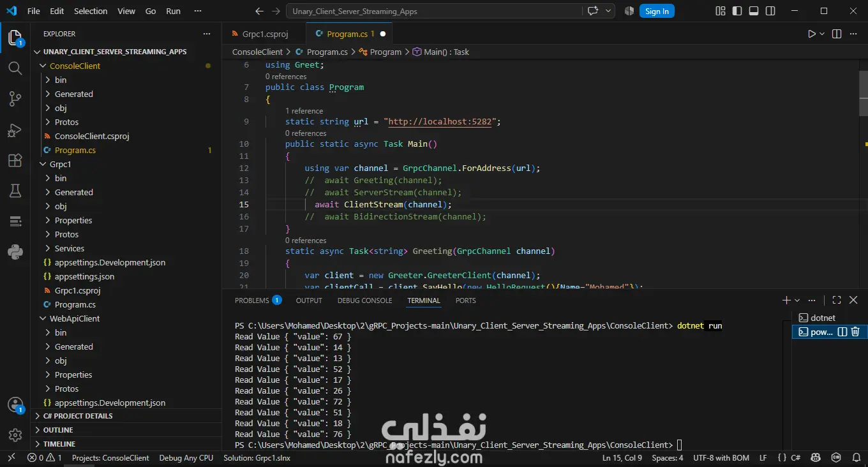
Task: Click UTF-8 with BOM encoding selector
Action: click(x=721, y=457)
